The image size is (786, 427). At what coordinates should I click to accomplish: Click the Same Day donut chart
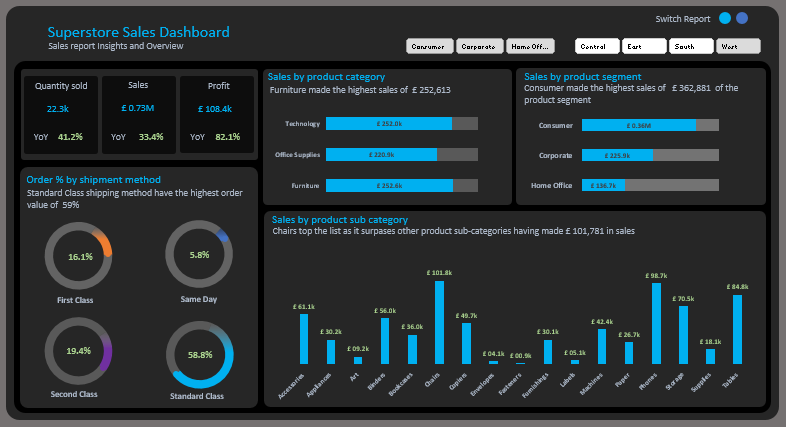[x=199, y=254]
